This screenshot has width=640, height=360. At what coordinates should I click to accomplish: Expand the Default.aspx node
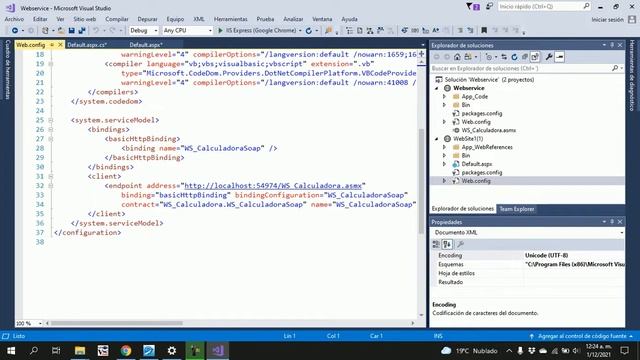[444, 164]
